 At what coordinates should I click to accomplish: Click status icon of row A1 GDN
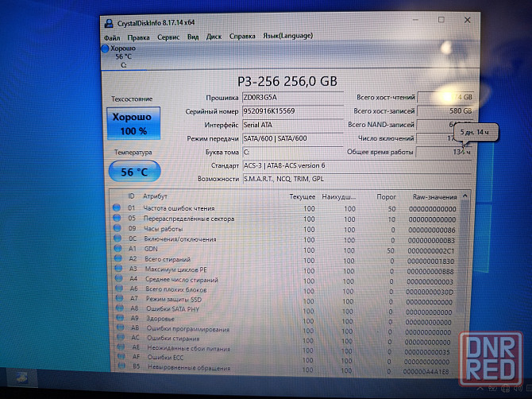[118, 248]
